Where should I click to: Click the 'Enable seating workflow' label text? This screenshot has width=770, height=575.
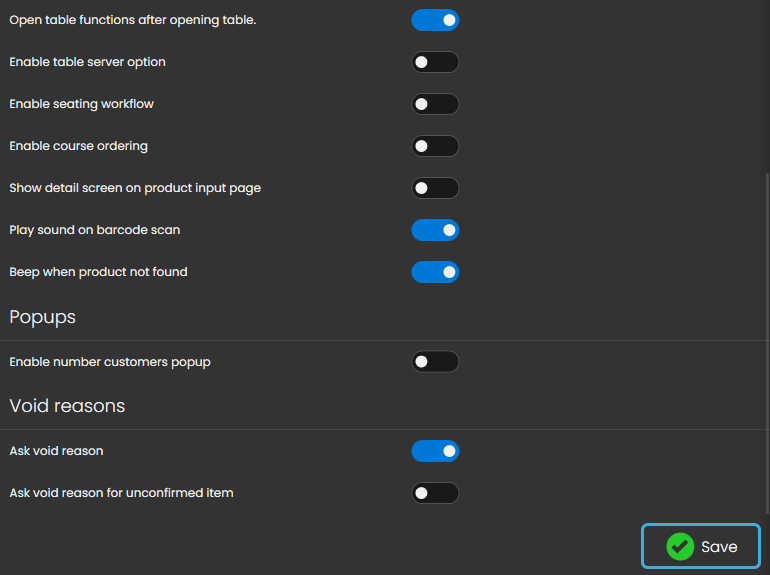click(81, 104)
